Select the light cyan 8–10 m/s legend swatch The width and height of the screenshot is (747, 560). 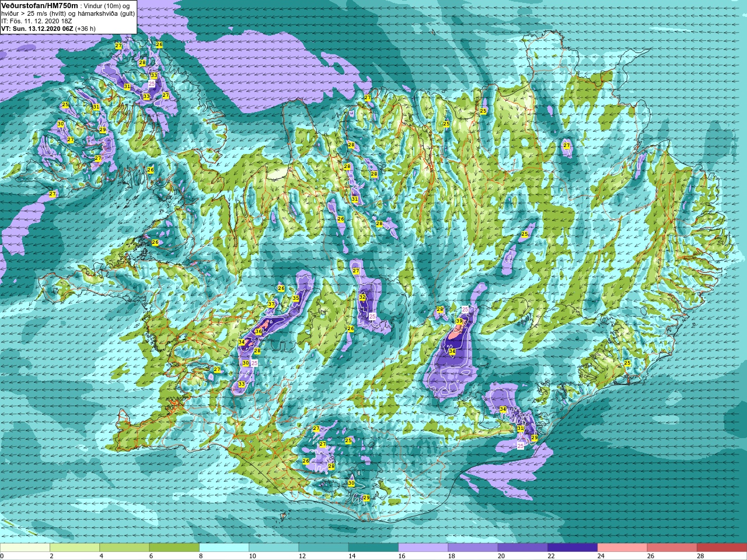tap(224, 548)
